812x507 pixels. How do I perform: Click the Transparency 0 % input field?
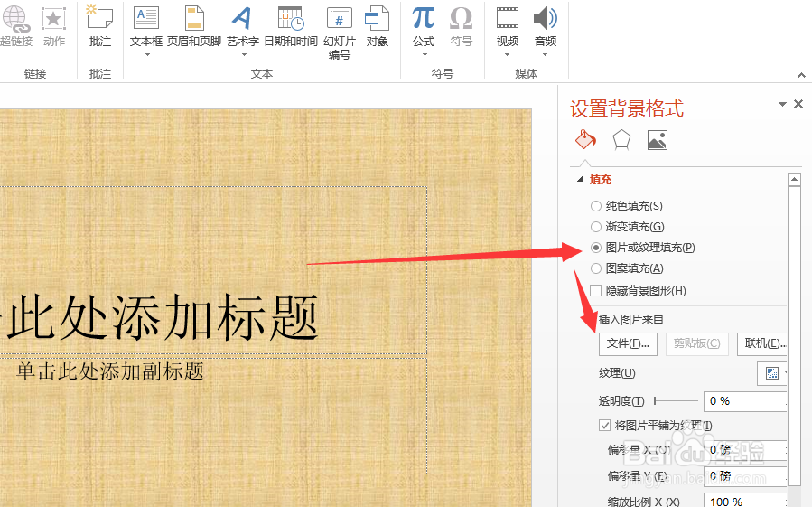point(744,401)
